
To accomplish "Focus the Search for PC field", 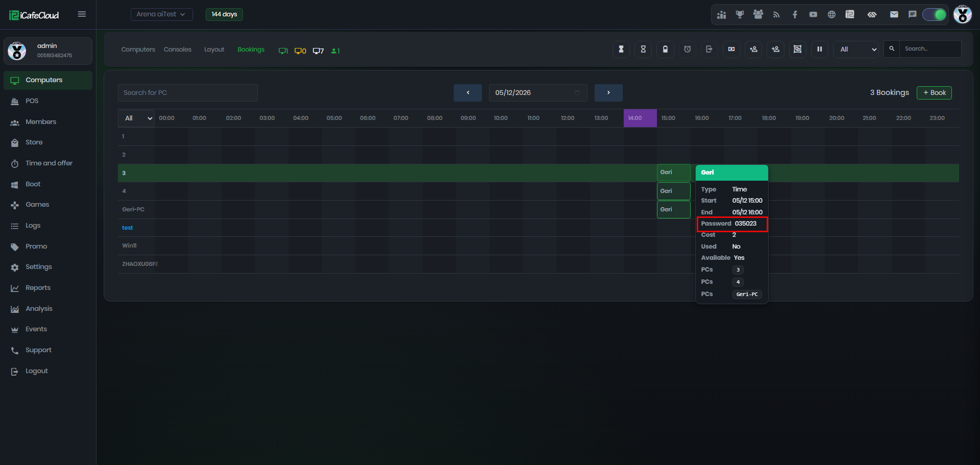I will coord(188,92).
